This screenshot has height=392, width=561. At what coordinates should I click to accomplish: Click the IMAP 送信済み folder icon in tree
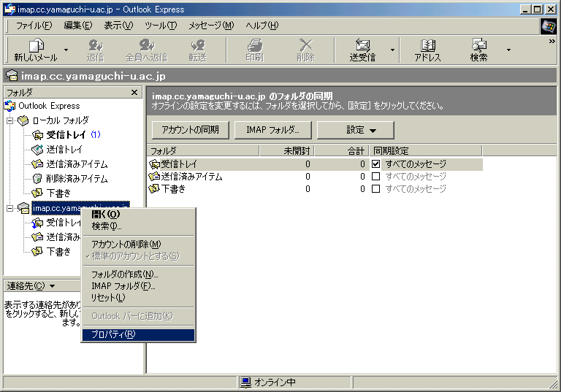pos(37,237)
